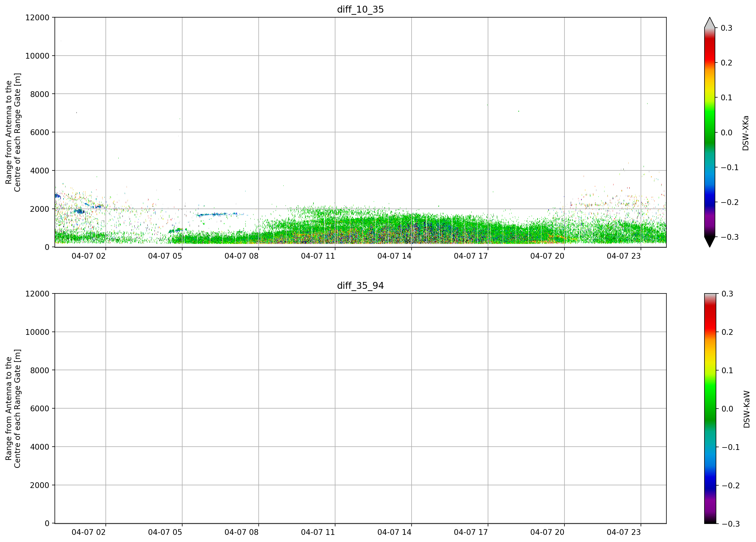
Task: Click the top plot's range y-axis label
Action: click(13, 132)
